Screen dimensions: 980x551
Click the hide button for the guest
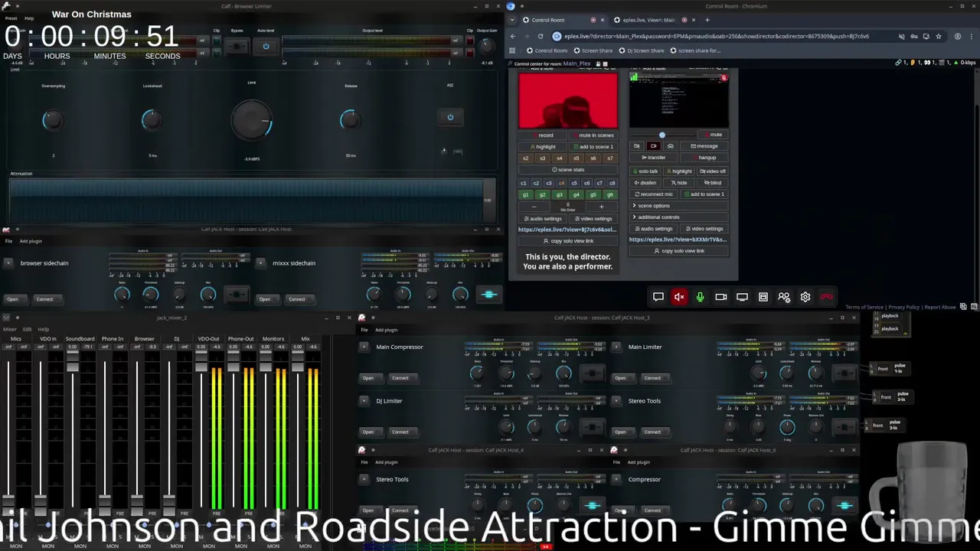(x=679, y=183)
